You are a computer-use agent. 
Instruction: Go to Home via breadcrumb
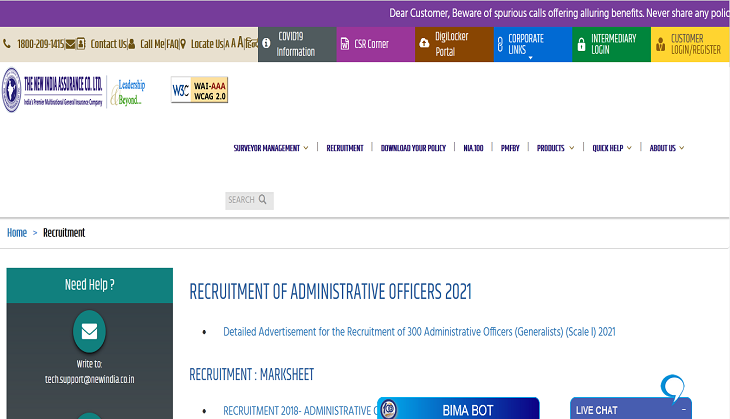pos(17,233)
